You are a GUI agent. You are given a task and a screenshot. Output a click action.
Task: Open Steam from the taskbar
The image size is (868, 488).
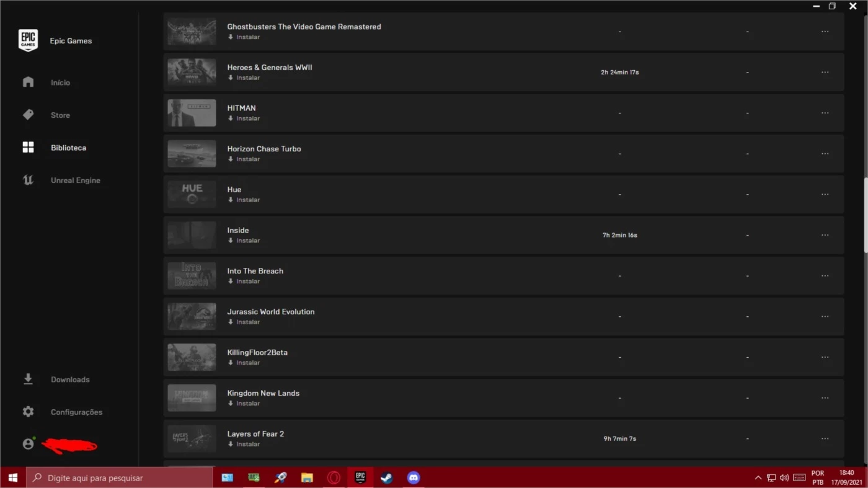click(x=387, y=477)
